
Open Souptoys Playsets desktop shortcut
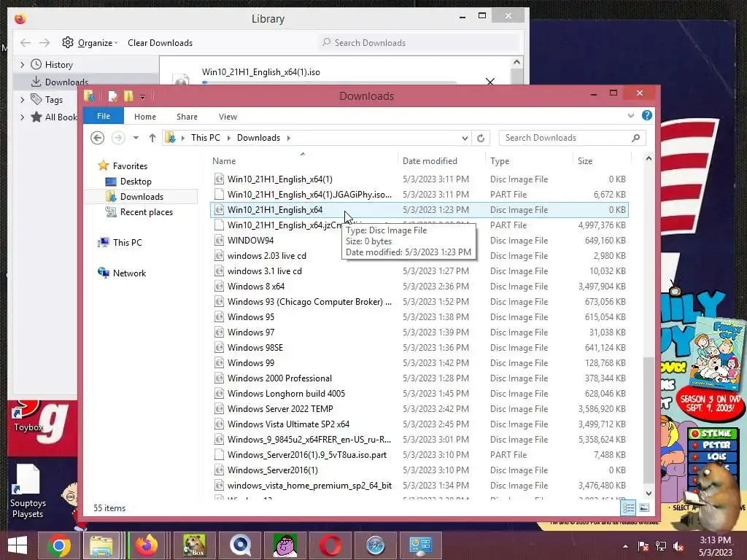click(x=28, y=491)
